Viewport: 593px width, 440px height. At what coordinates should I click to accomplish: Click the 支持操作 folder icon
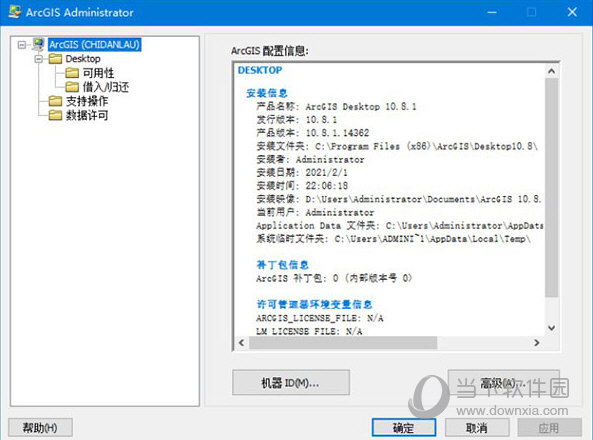(56, 101)
